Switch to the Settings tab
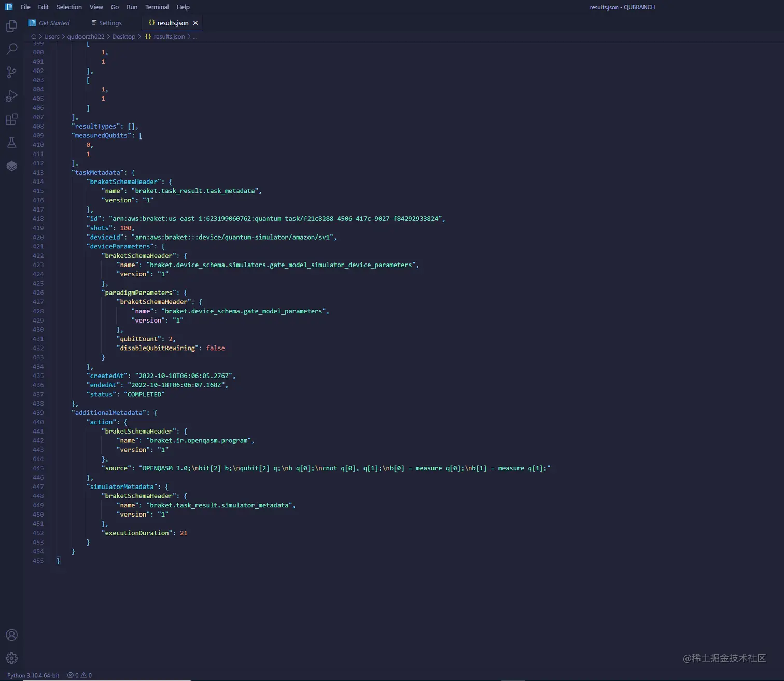The image size is (784, 681). [x=107, y=23]
